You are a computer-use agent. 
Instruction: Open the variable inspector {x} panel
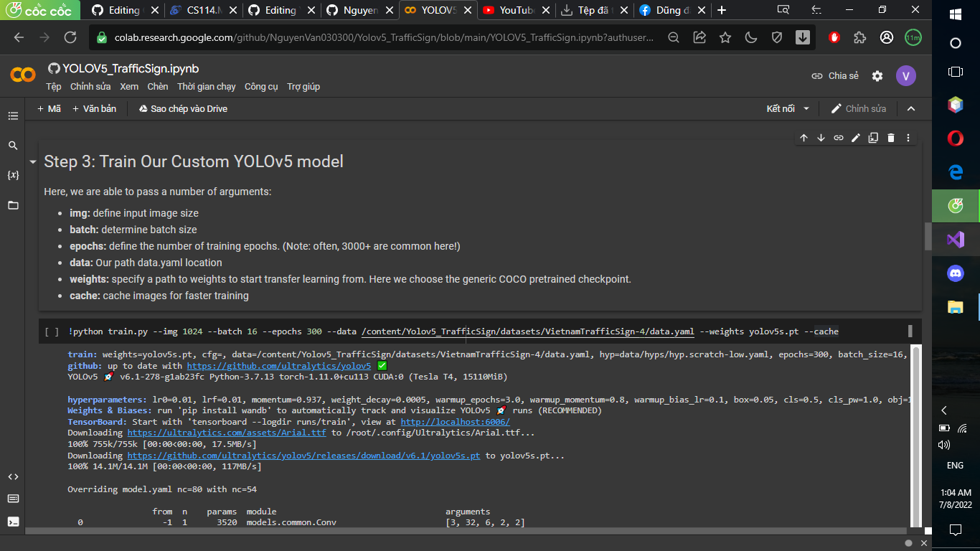13,174
